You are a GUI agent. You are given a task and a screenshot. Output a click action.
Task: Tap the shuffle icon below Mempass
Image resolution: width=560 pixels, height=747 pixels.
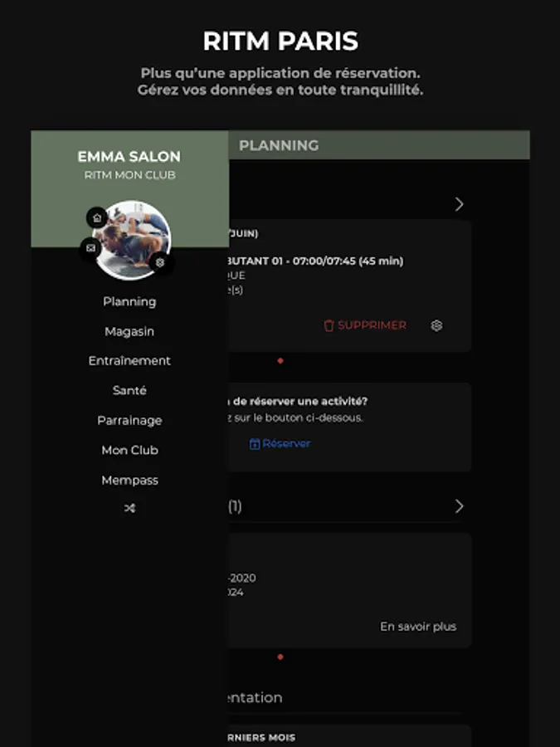pos(129,508)
